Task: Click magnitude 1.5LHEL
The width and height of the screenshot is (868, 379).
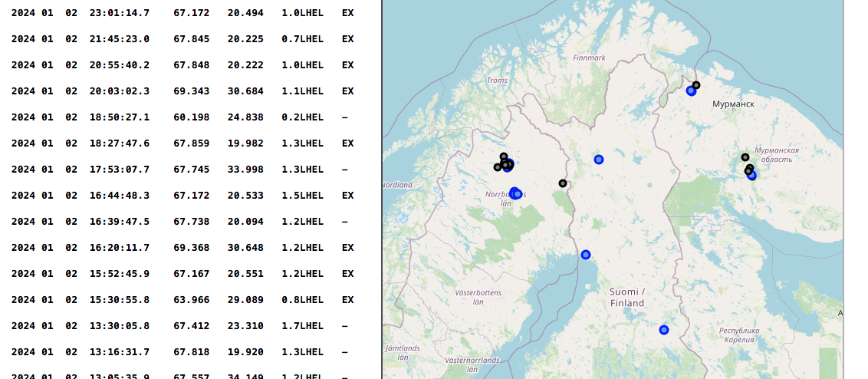Action: (x=302, y=196)
